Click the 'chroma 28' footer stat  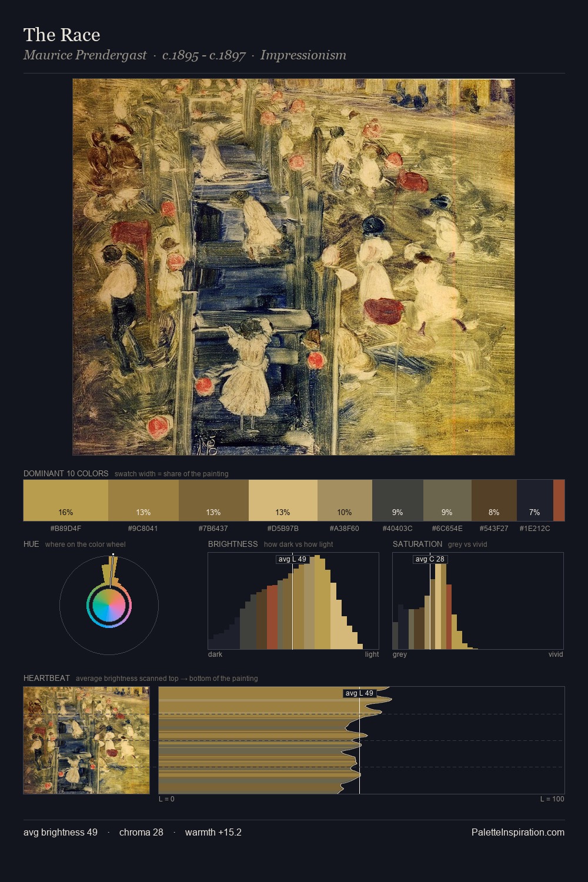click(141, 832)
